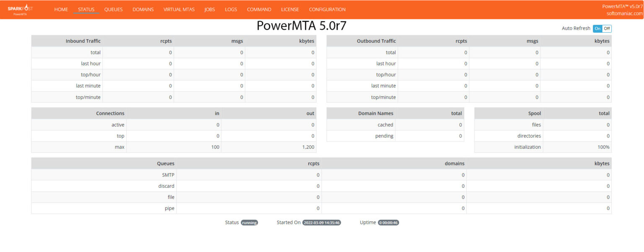Image resolution: width=644 pixels, height=252 pixels.
Task: Click the running status badge
Action: pos(249,223)
